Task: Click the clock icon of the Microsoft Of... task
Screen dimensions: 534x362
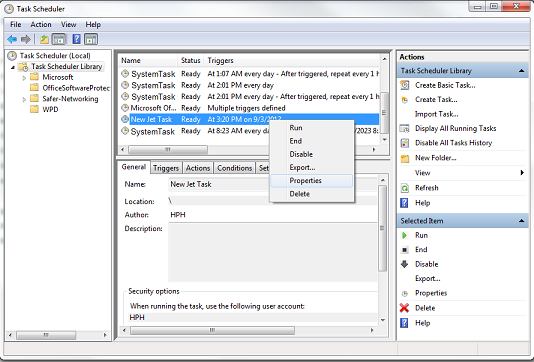Action: (125, 108)
